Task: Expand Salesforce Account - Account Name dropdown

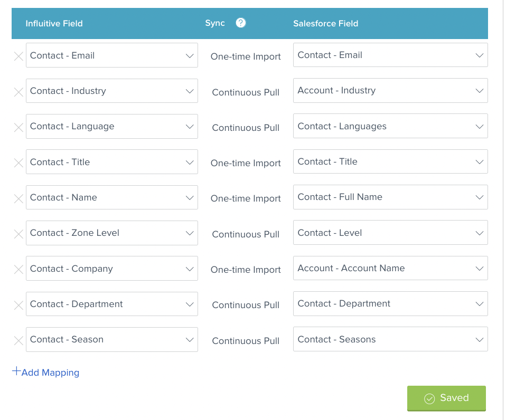Action: [x=390, y=268]
